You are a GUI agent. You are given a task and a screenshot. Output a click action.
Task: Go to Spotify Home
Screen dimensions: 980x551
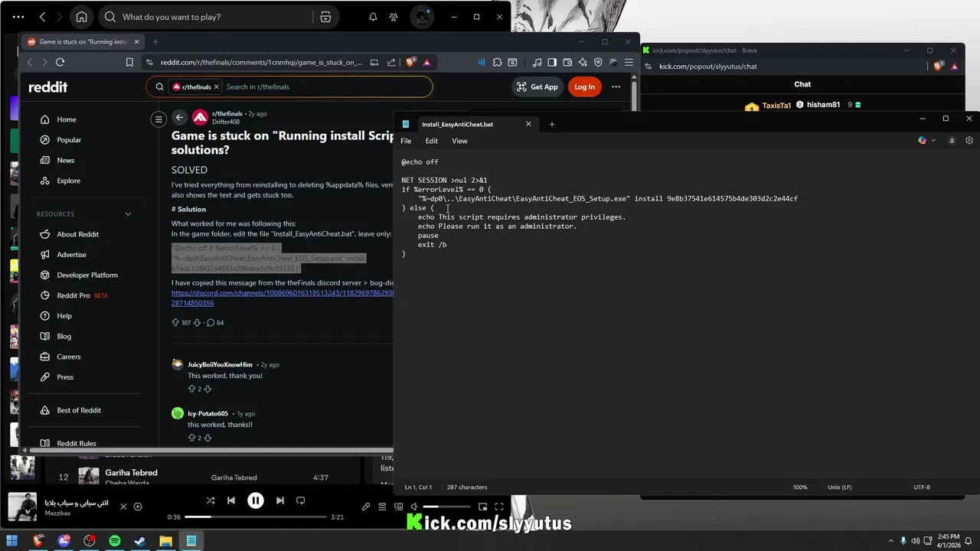pyautogui.click(x=81, y=17)
